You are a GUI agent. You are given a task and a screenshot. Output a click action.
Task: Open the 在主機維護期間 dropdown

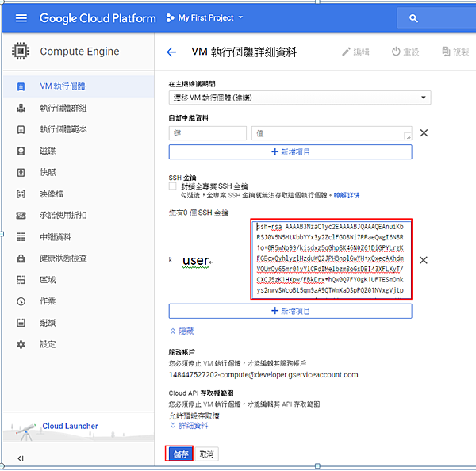(300, 98)
